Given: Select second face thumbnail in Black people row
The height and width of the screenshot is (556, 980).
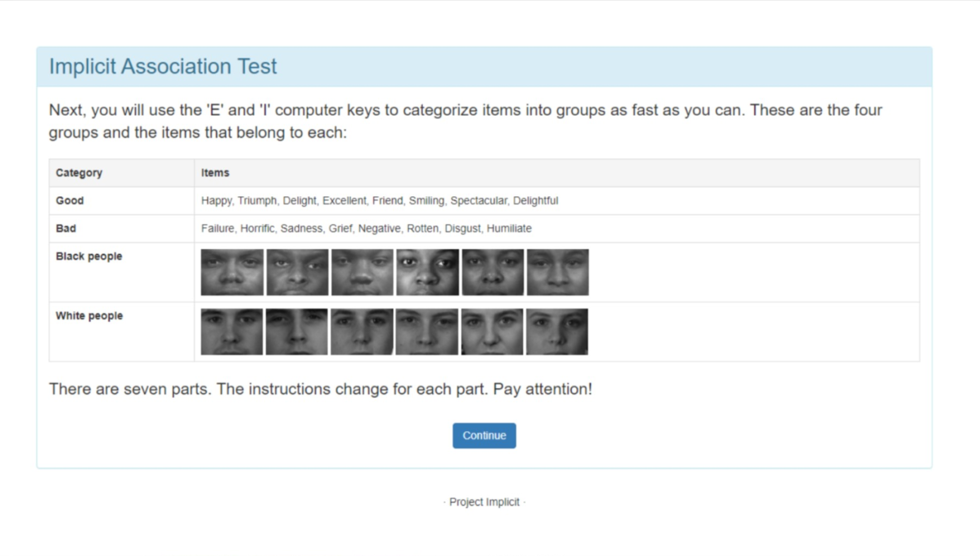Looking at the screenshot, I should point(297,272).
